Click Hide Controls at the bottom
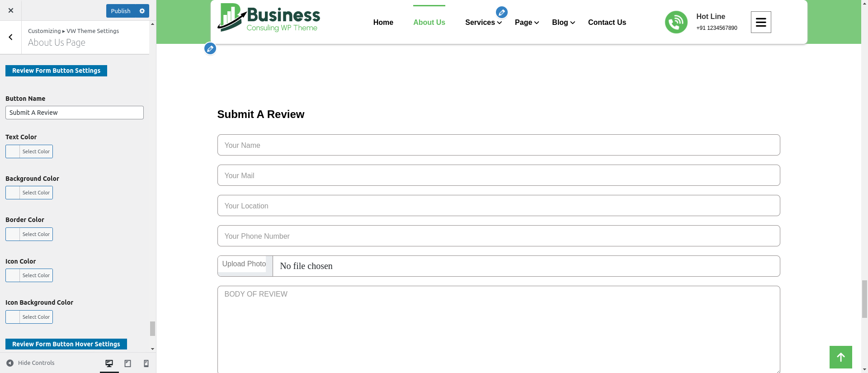Viewport: 868px width, 373px height. tap(30, 363)
